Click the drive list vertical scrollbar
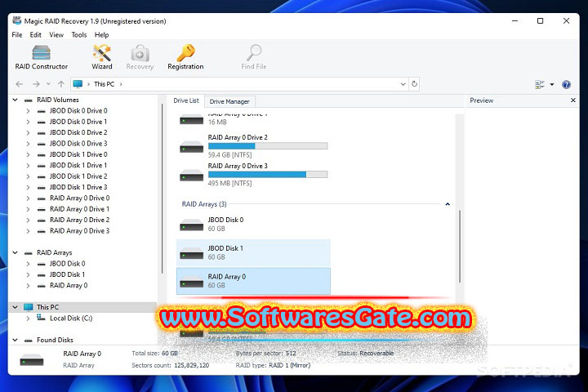This screenshot has height=392, width=588. 459,247
